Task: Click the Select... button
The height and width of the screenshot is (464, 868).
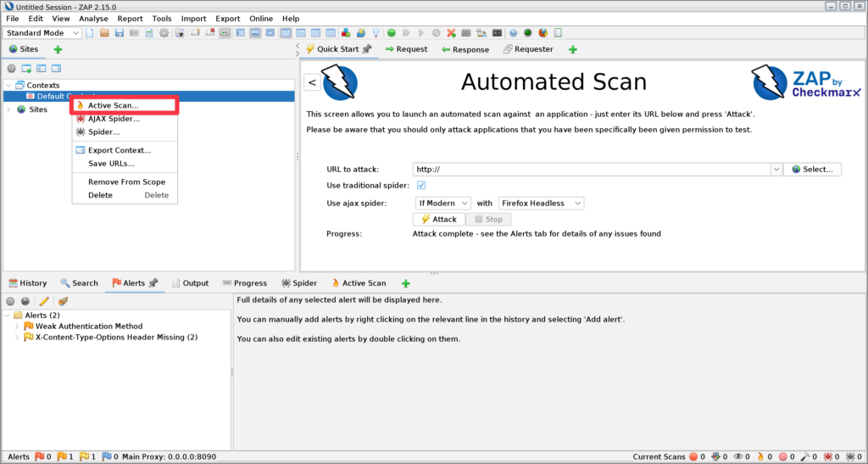Action: [812, 170]
